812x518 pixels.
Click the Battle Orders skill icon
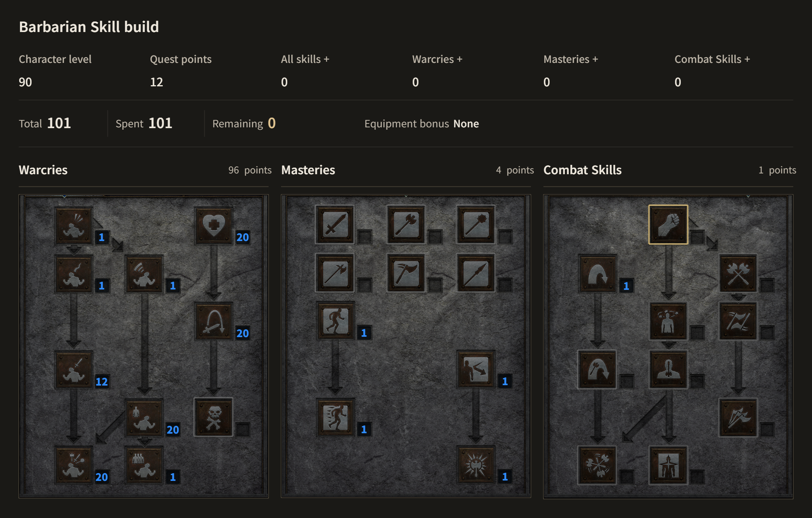tap(144, 417)
